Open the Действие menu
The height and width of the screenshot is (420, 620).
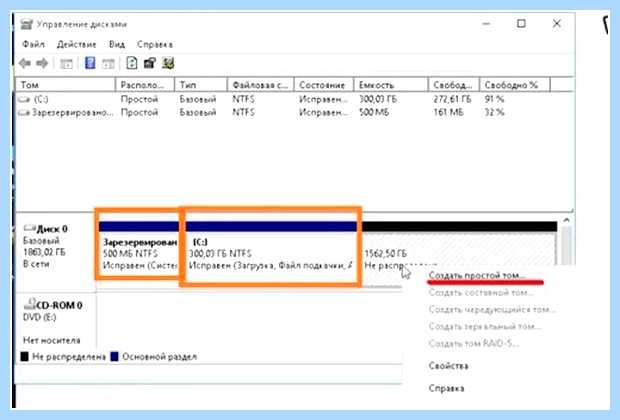tap(77, 44)
